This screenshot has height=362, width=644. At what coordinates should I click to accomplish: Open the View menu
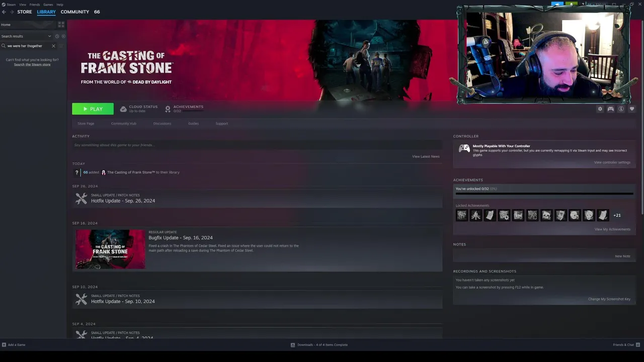23,5
